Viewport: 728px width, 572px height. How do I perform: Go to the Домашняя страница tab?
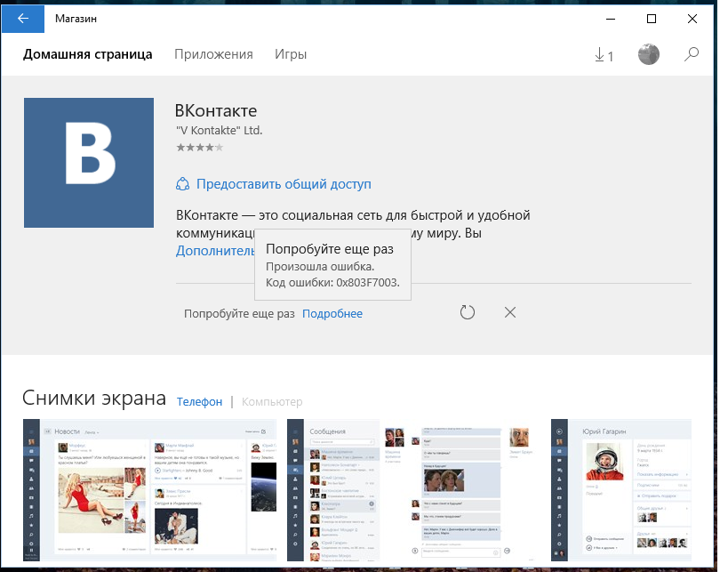tap(88, 54)
